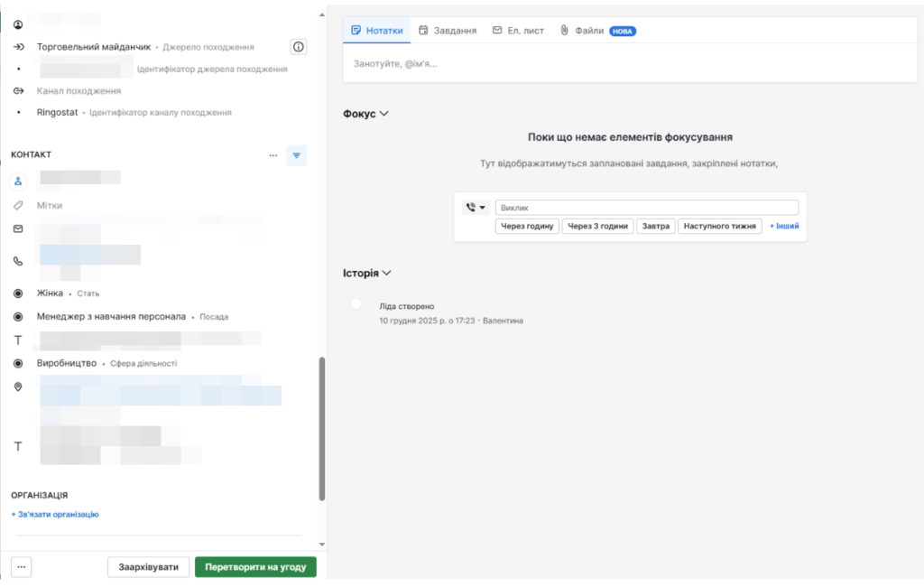Click the three-dot menu button at bottom left
Screen dimensions: 924x587
(x=20, y=566)
